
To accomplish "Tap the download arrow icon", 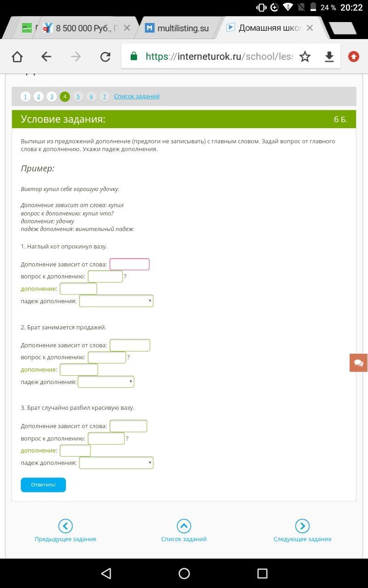I will (329, 57).
